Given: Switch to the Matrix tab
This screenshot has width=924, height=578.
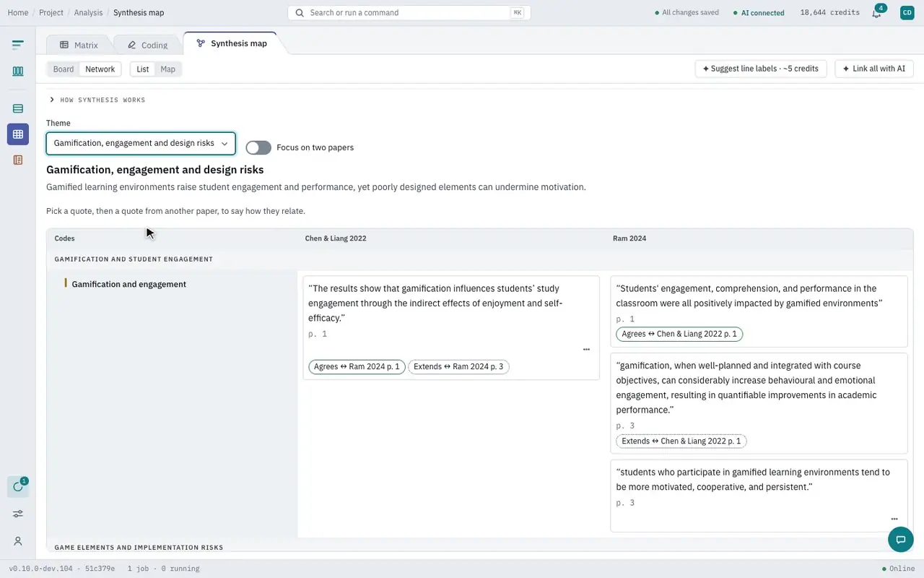Looking at the screenshot, I should 79,45.
